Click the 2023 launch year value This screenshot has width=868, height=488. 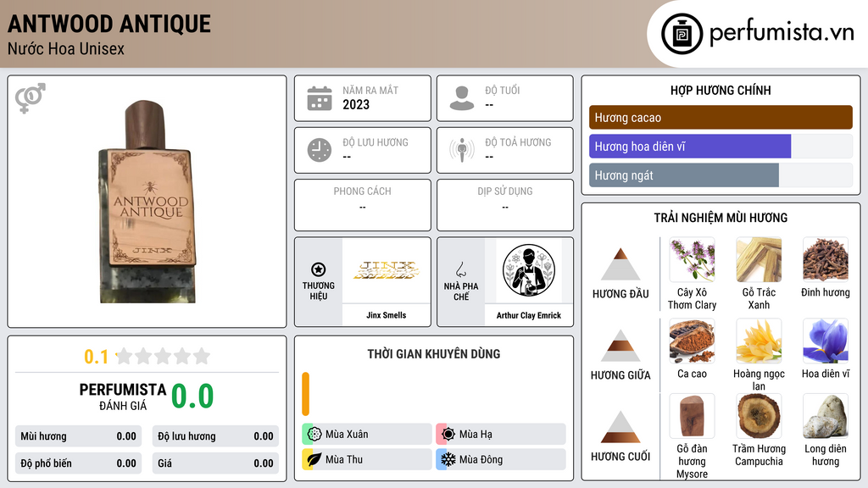[x=356, y=104]
